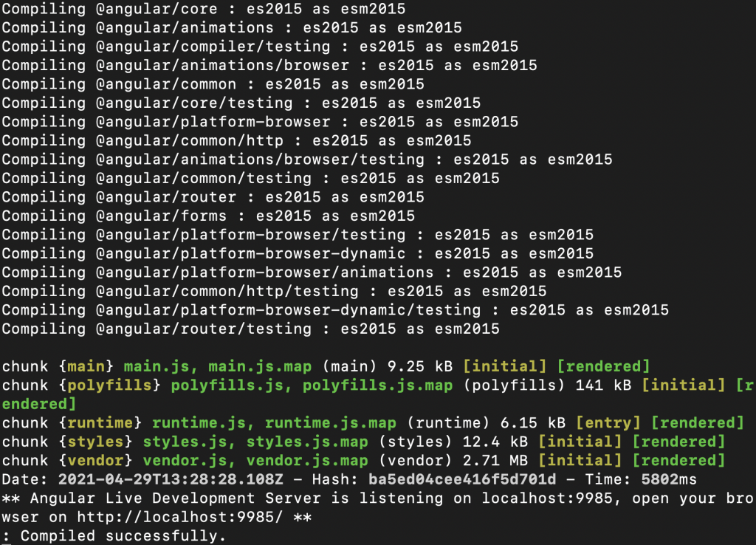
Task: Click the 141 kB polyfills size
Action: pos(603,385)
